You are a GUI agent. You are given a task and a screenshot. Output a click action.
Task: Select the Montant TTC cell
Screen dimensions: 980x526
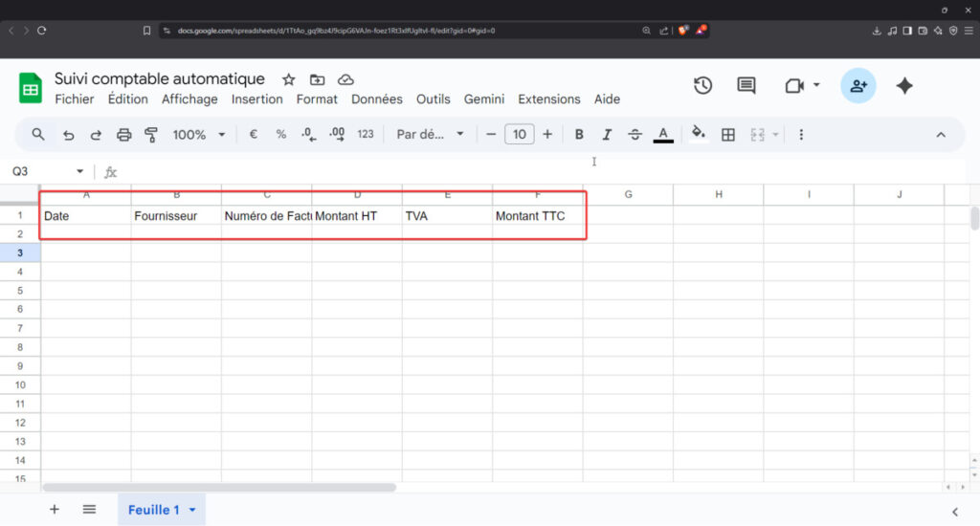(x=538, y=216)
